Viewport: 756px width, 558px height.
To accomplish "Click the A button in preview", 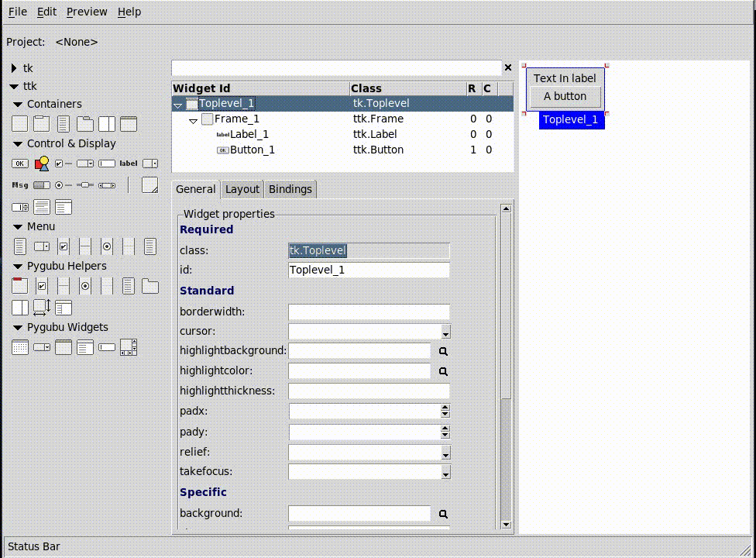I will point(565,96).
